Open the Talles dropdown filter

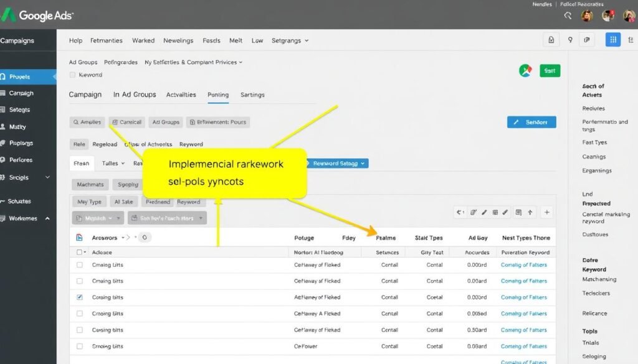click(x=113, y=163)
